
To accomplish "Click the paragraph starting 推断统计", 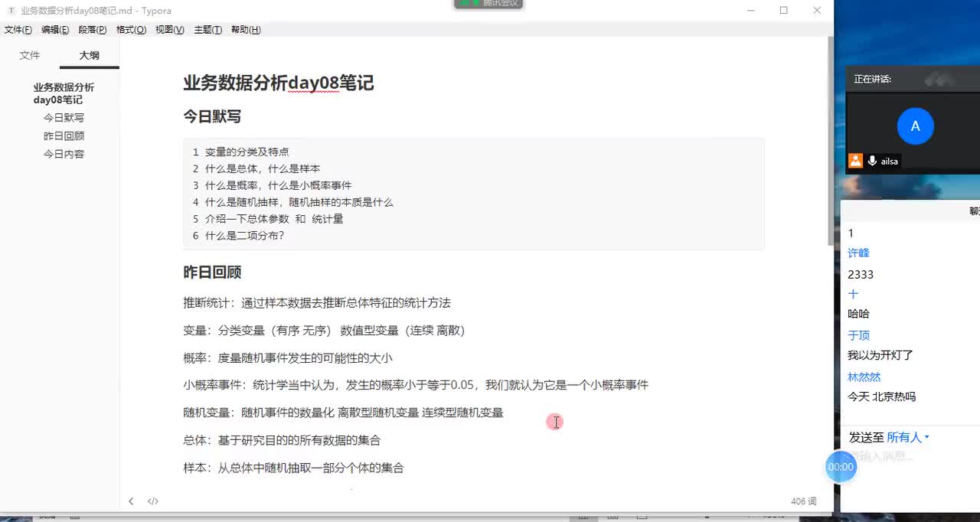I will (x=317, y=303).
